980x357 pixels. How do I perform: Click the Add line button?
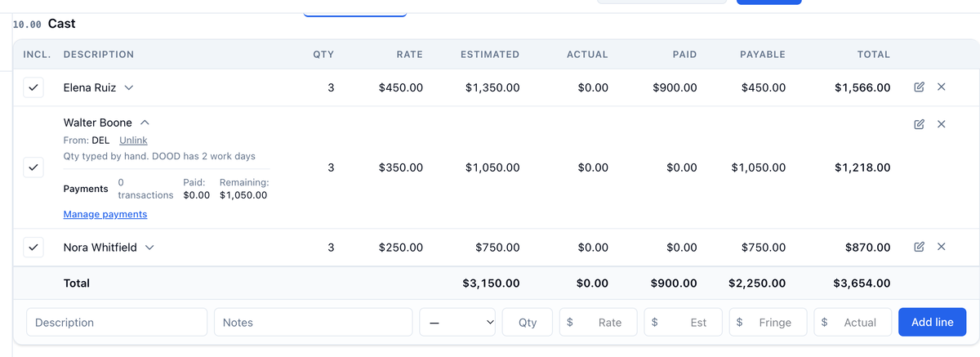tap(932, 322)
